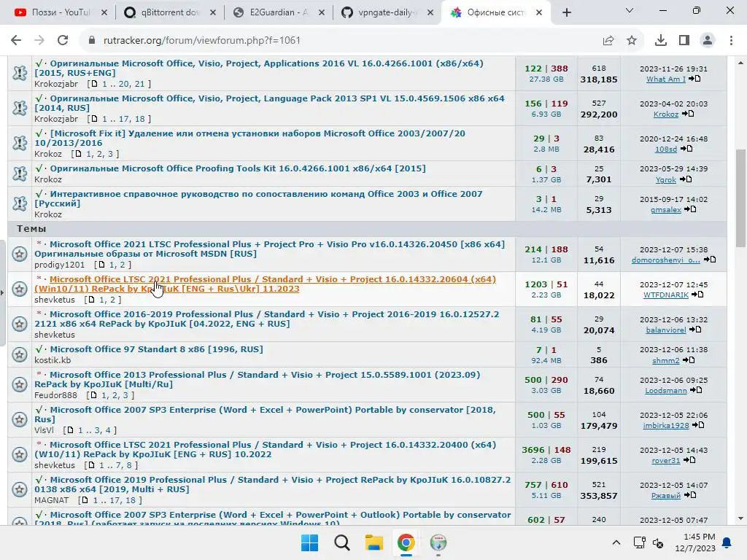The width and height of the screenshot is (747, 560).
Task: Toggle Chrome side panel icon
Action: [x=684, y=41]
